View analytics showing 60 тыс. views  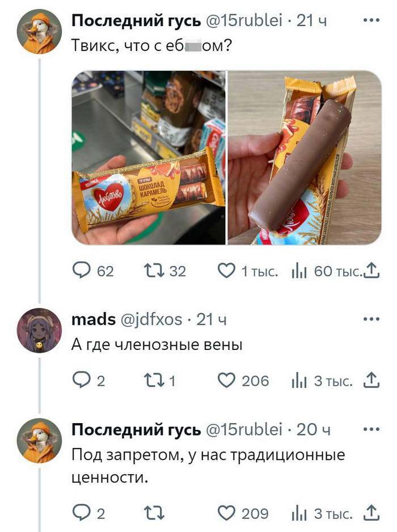point(326,271)
